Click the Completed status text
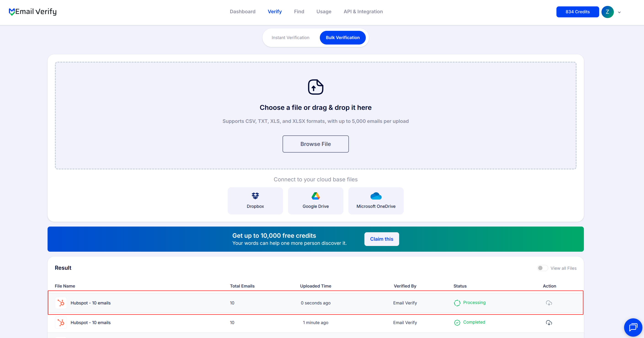 pyautogui.click(x=474, y=322)
